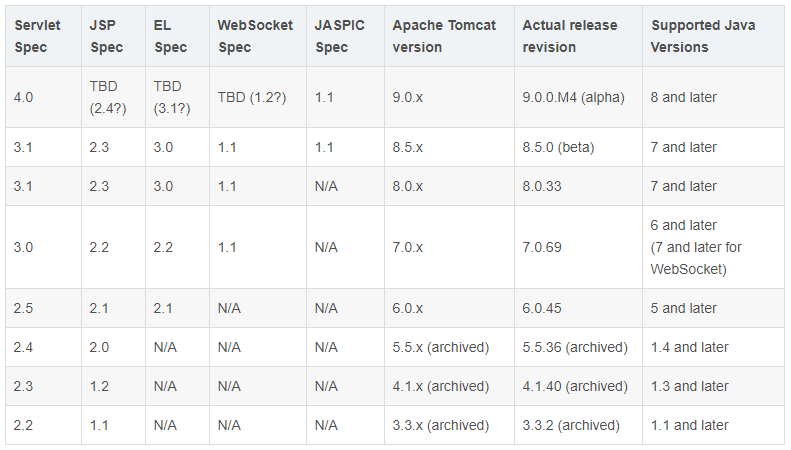Select the 8.0.x Tomcat version entry
Screen dimensions: 791x450
414,186
